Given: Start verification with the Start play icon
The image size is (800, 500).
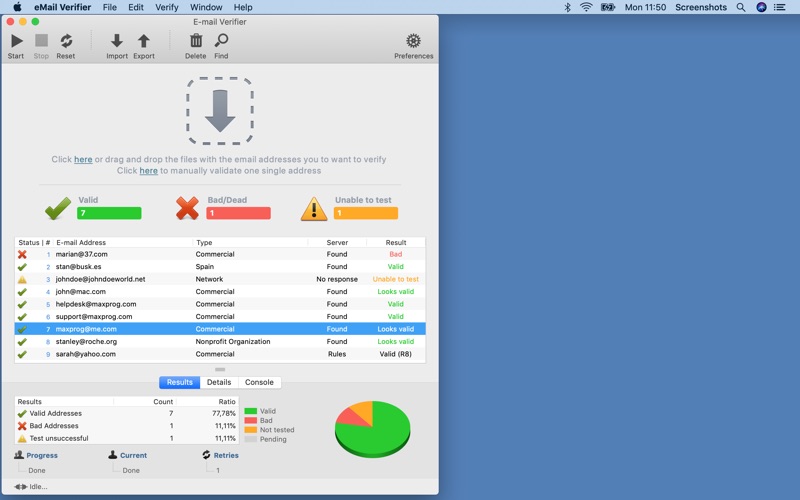Looking at the screenshot, I should [x=16, y=41].
